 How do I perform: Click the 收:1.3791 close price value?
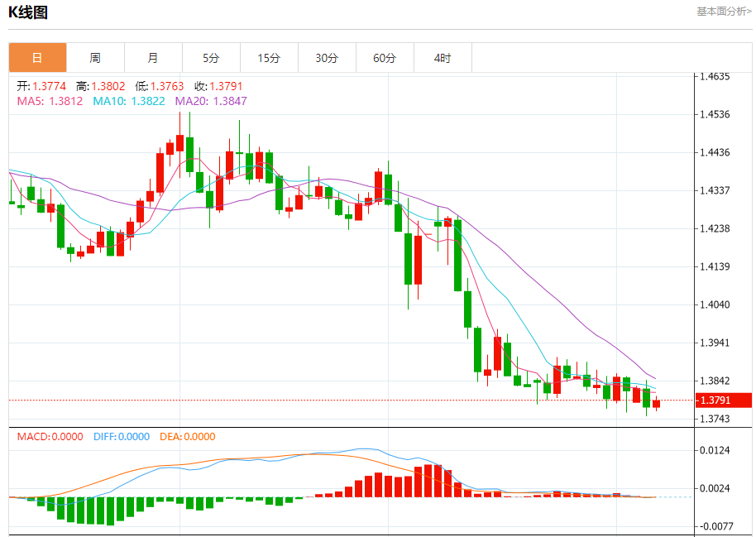click(218, 86)
